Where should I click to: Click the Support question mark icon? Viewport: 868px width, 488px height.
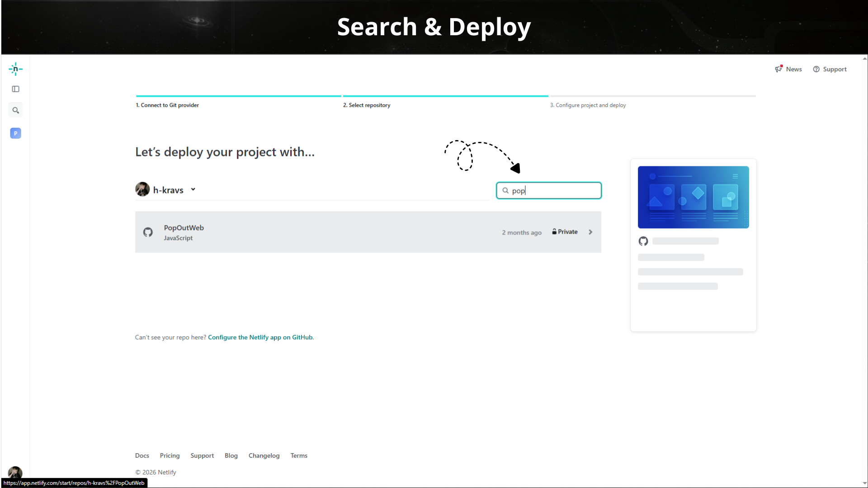click(x=816, y=69)
